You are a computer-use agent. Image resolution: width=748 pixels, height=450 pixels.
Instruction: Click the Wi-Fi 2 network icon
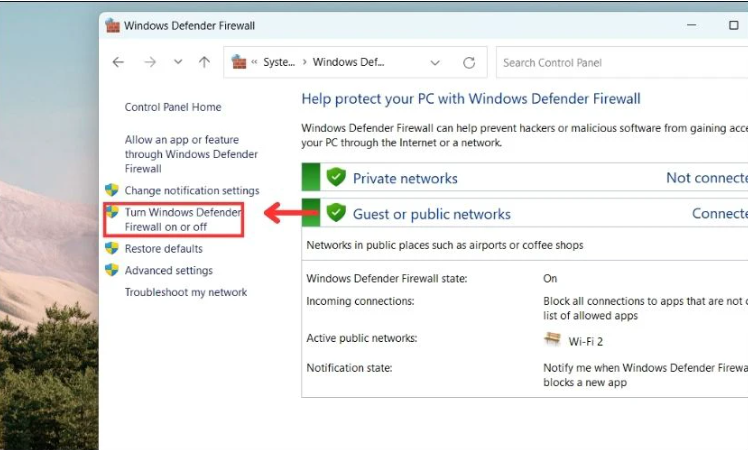point(552,340)
